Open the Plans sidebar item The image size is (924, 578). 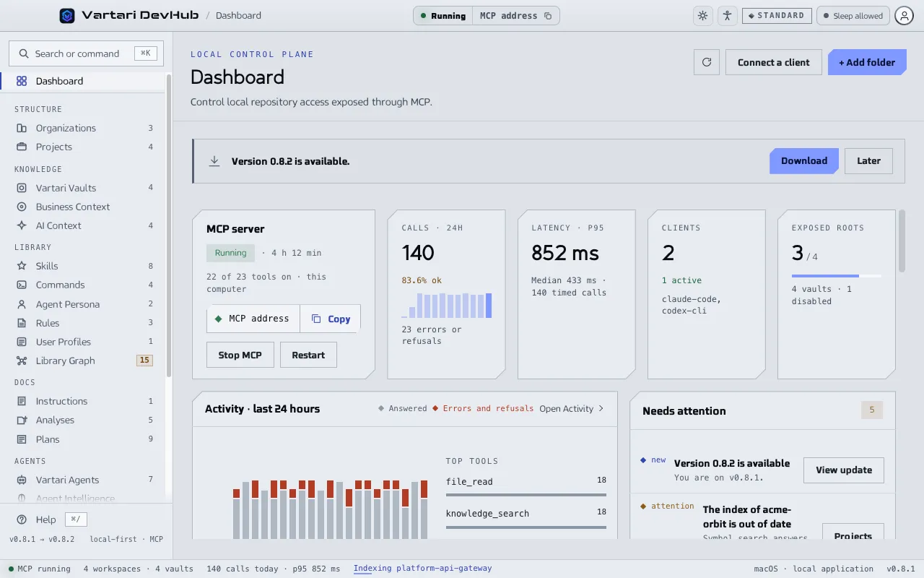83,439
